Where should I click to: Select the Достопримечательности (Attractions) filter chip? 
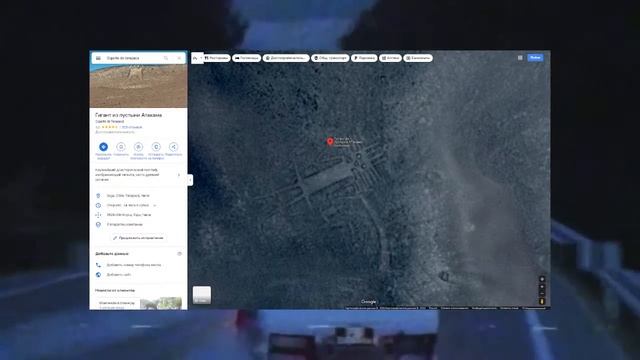pyautogui.click(x=286, y=58)
